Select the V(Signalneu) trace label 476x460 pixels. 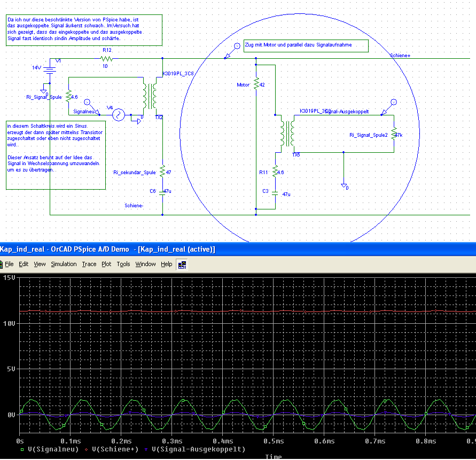(53, 449)
